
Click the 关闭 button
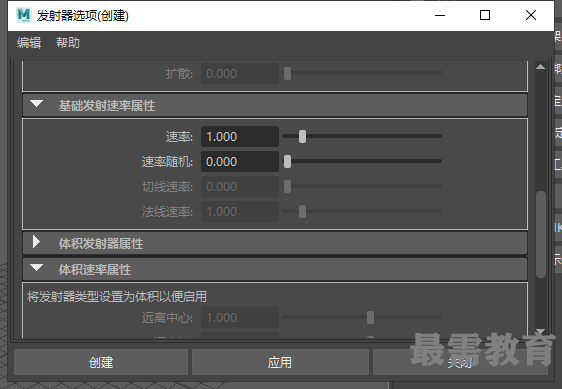(x=460, y=362)
